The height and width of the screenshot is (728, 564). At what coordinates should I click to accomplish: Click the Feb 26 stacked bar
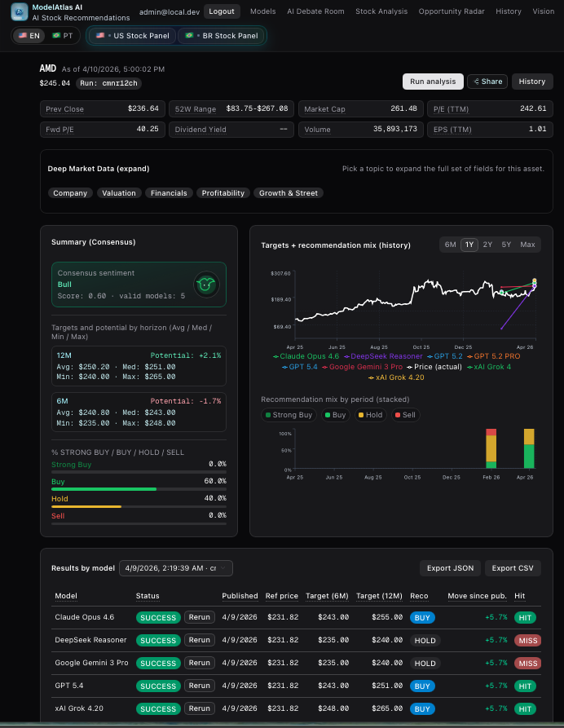(491, 448)
